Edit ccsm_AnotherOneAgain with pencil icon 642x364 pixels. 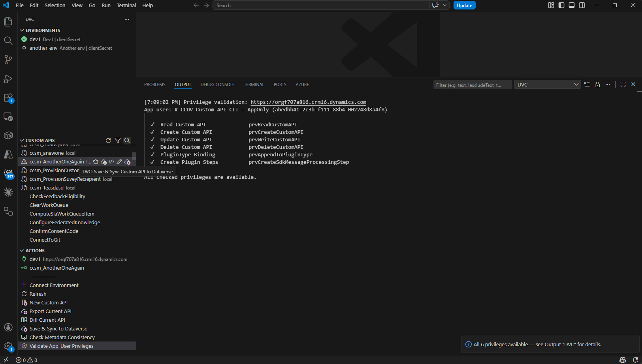pyautogui.click(x=119, y=162)
